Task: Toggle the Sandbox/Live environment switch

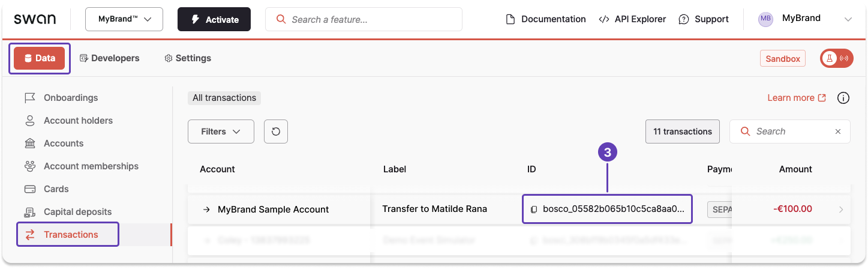Action: pos(837,58)
